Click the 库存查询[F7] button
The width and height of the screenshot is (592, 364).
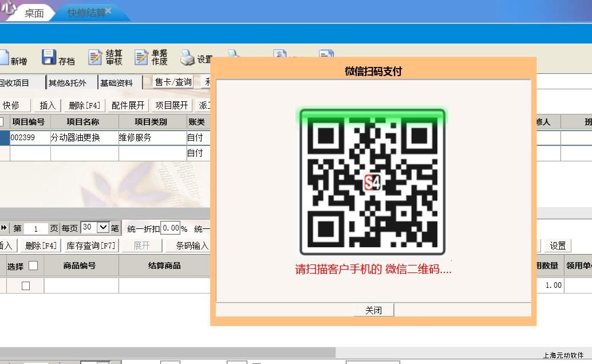point(91,246)
